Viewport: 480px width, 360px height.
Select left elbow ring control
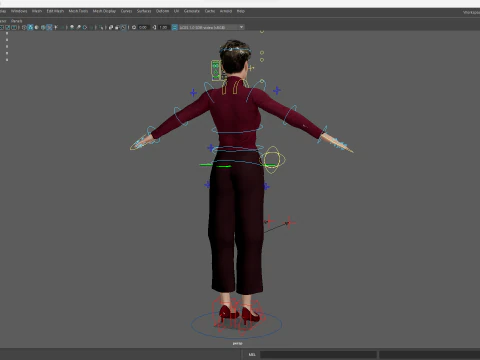pos(180,116)
